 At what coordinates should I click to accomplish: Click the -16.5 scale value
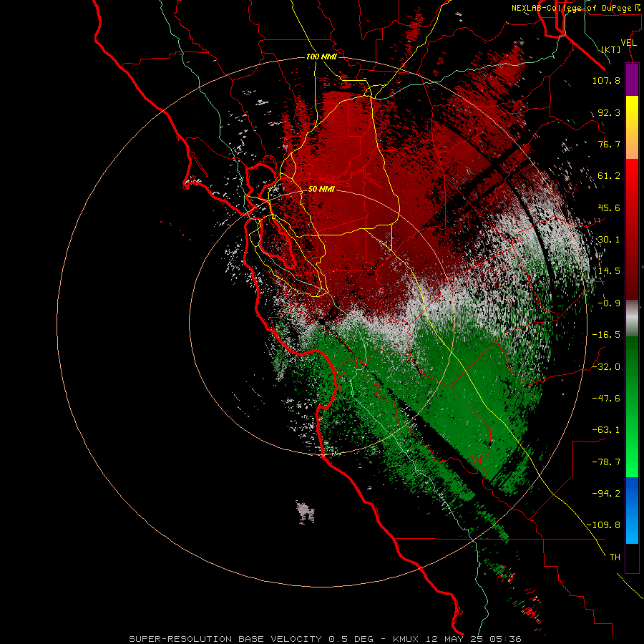606,335
